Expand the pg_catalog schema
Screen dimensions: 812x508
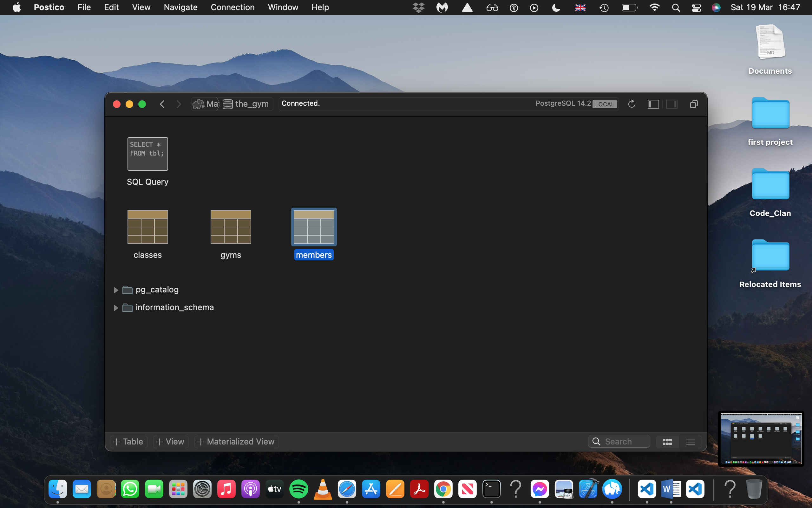(116, 290)
